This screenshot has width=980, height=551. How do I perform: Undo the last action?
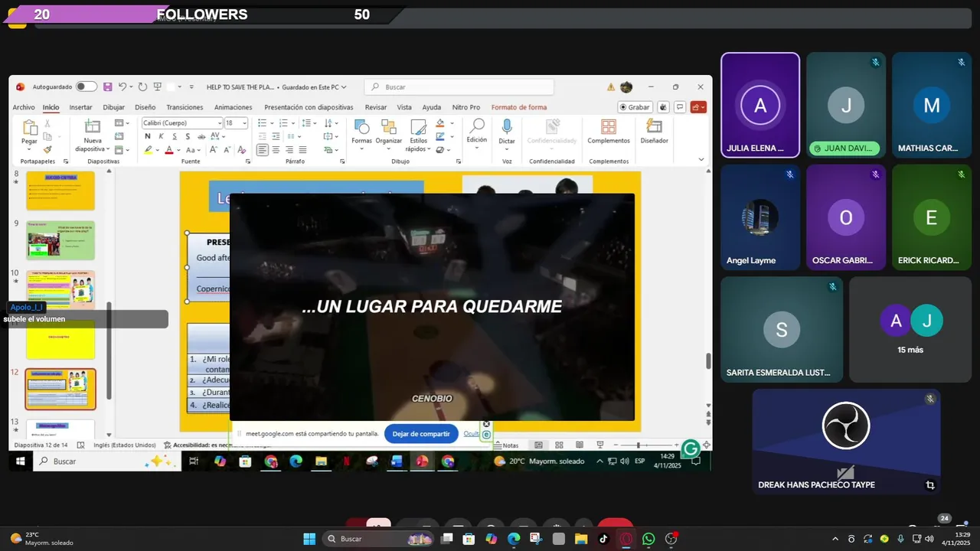pos(122,87)
